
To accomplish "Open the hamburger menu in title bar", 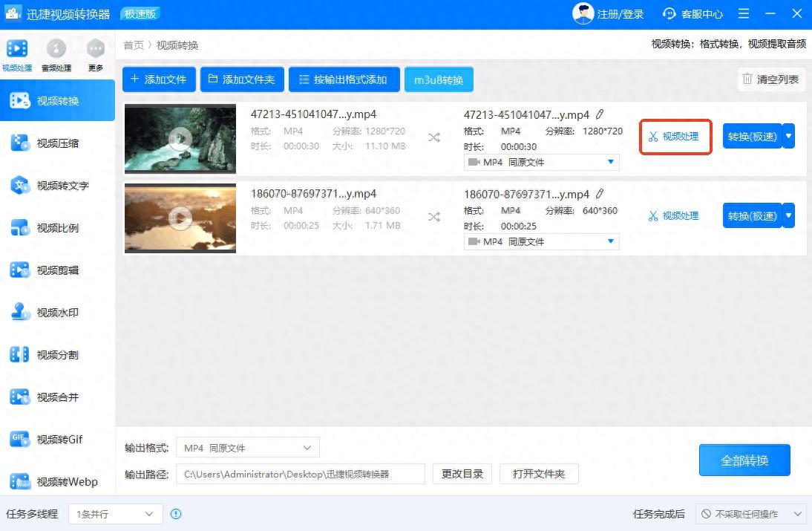I will tap(744, 14).
